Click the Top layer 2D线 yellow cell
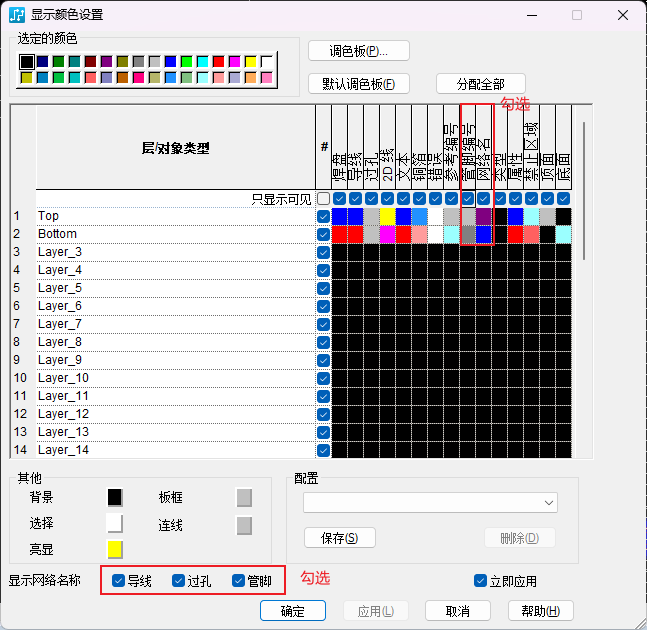This screenshot has width=647, height=630. (x=387, y=216)
